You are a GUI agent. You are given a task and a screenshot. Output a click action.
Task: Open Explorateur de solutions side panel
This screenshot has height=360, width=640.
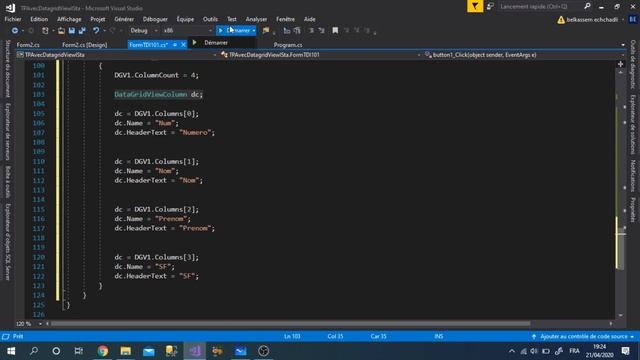[x=633, y=124]
